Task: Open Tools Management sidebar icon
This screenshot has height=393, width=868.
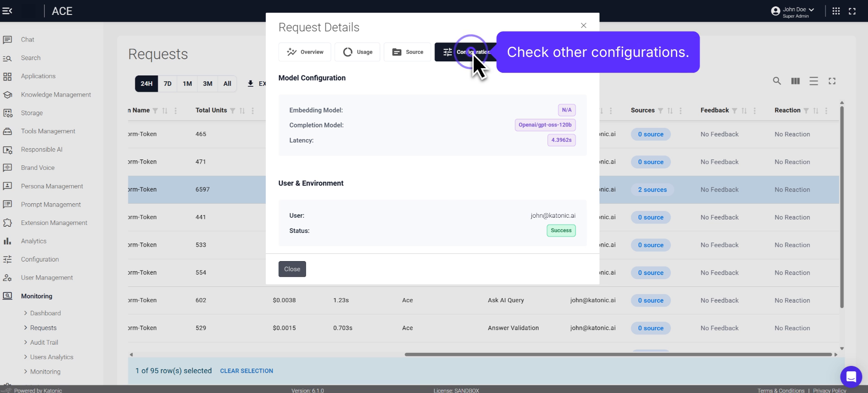Action: tap(7, 131)
